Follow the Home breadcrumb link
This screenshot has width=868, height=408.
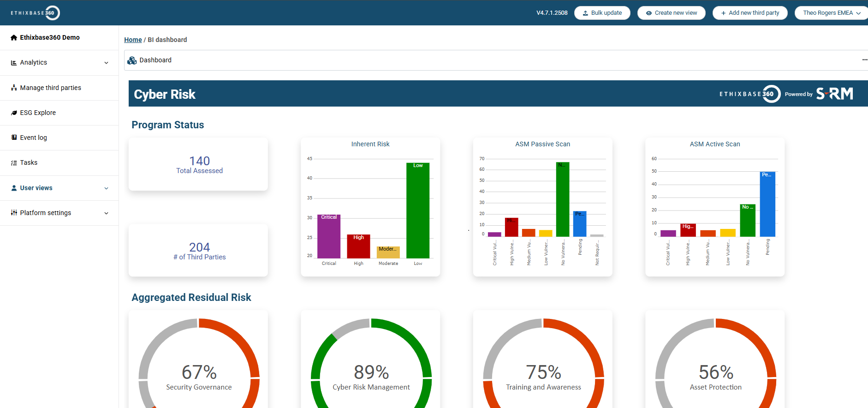[133, 40]
